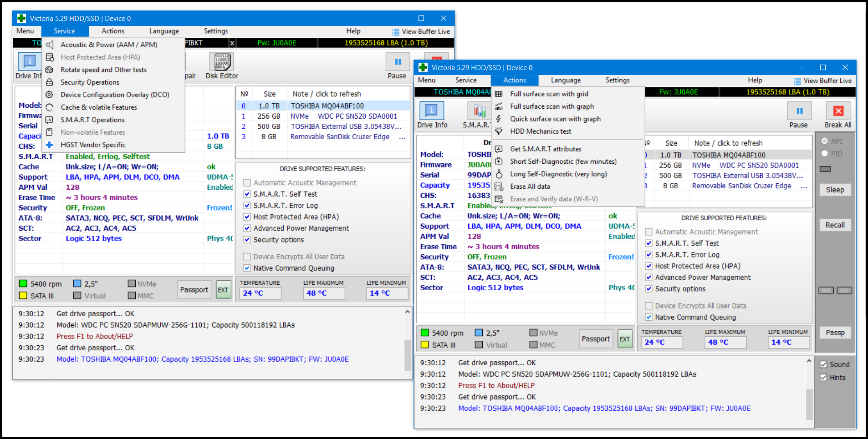The width and height of the screenshot is (868, 439).
Task: Click green 5400 rpm color indicator left window
Action: click(23, 283)
